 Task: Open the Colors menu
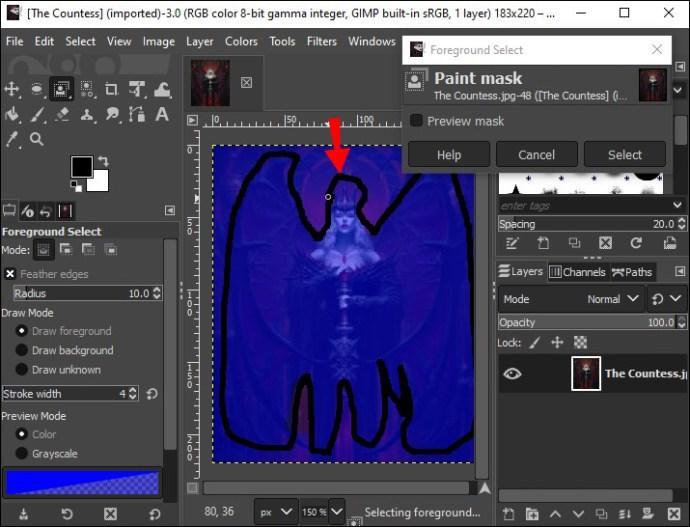(x=241, y=41)
